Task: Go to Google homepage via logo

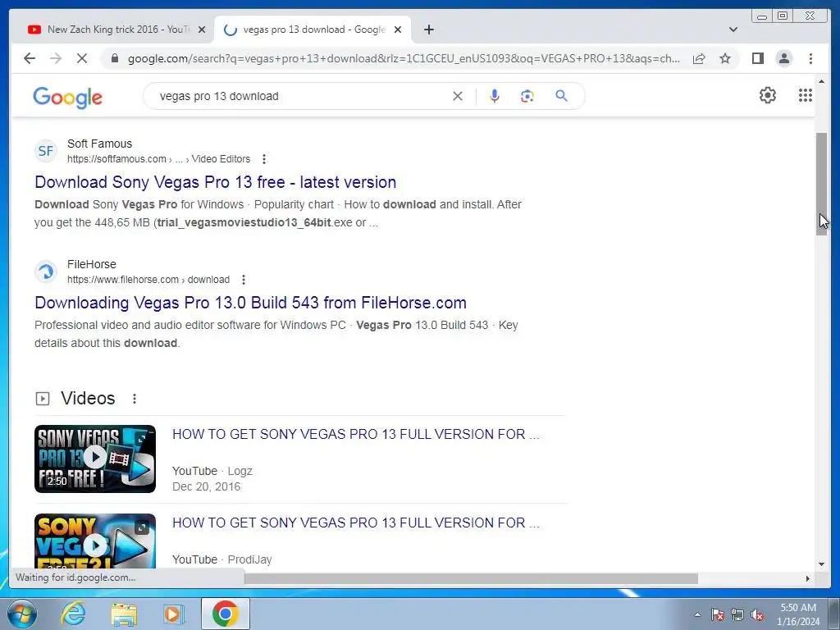Action: (67, 98)
